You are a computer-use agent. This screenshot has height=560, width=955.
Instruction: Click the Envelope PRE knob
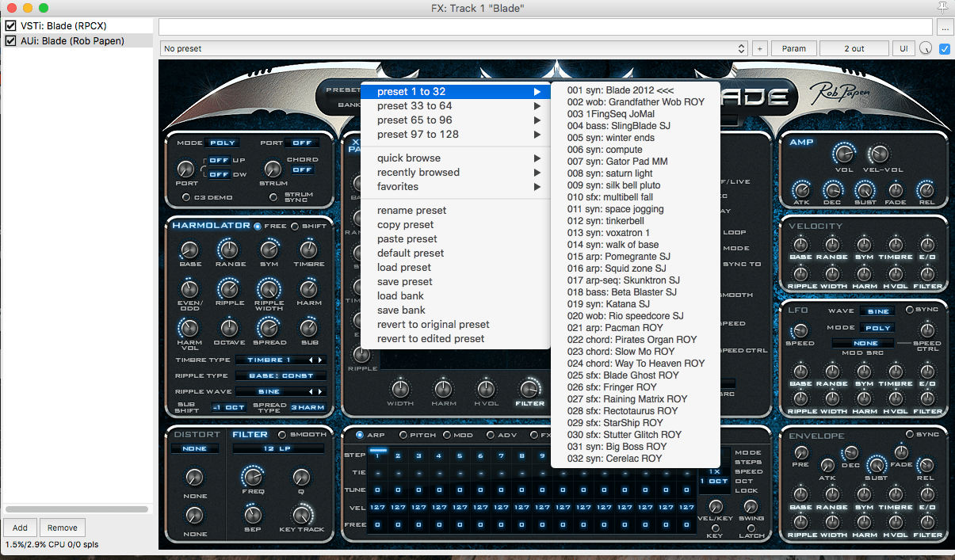pyautogui.click(x=801, y=452)
